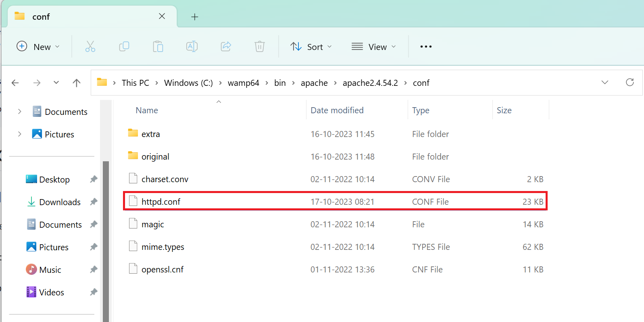
Task: Click the magic file icon
Action: pos(133,223)
